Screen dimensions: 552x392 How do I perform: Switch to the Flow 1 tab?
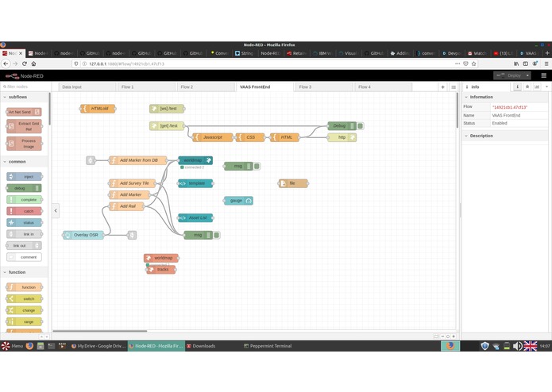(x=146, y=86)
